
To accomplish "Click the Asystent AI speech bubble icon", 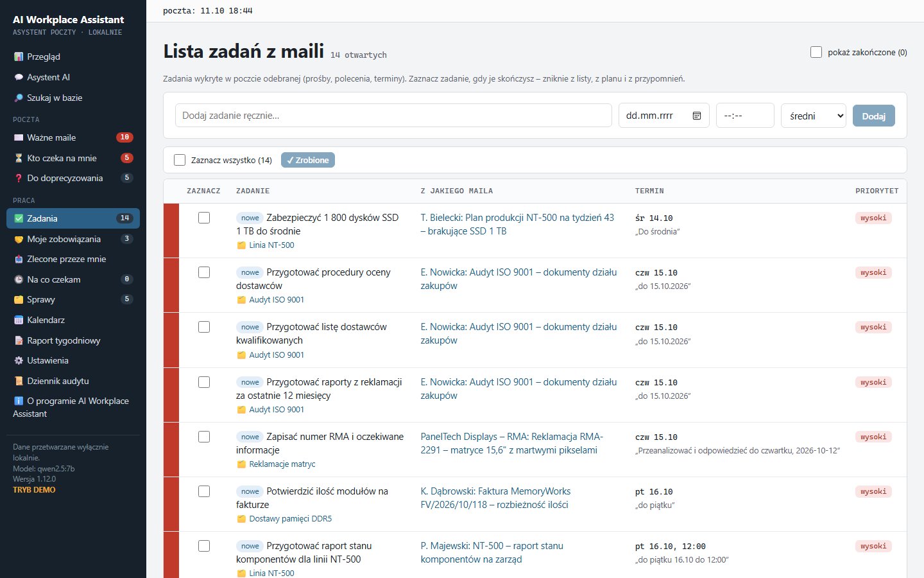I will [x=19, y=78].
